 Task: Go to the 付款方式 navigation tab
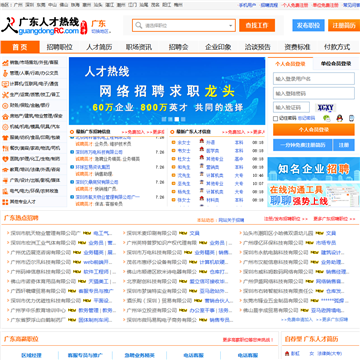pyautogui.click(x=337, y=47)
